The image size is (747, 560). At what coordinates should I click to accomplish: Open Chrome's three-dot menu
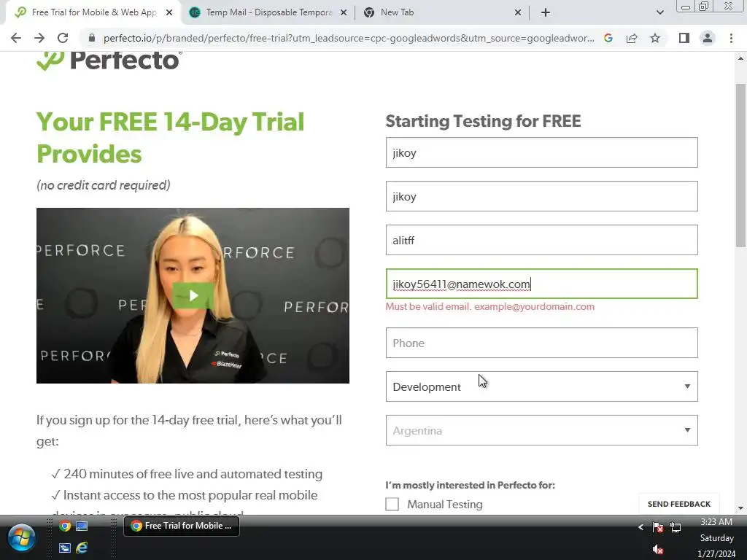731,38
